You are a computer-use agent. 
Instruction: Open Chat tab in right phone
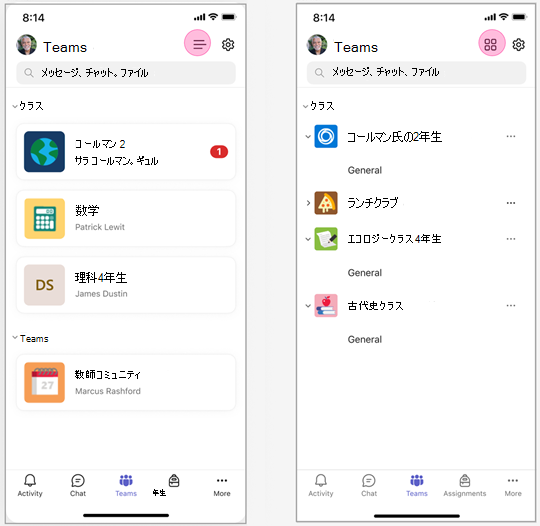coord(369,485)
